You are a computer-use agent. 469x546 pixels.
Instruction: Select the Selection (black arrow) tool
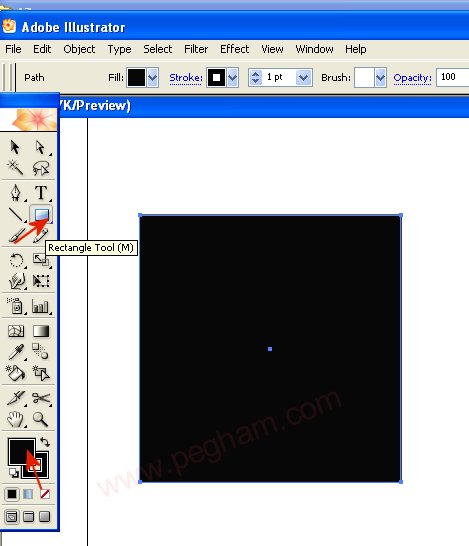point(15,147)
